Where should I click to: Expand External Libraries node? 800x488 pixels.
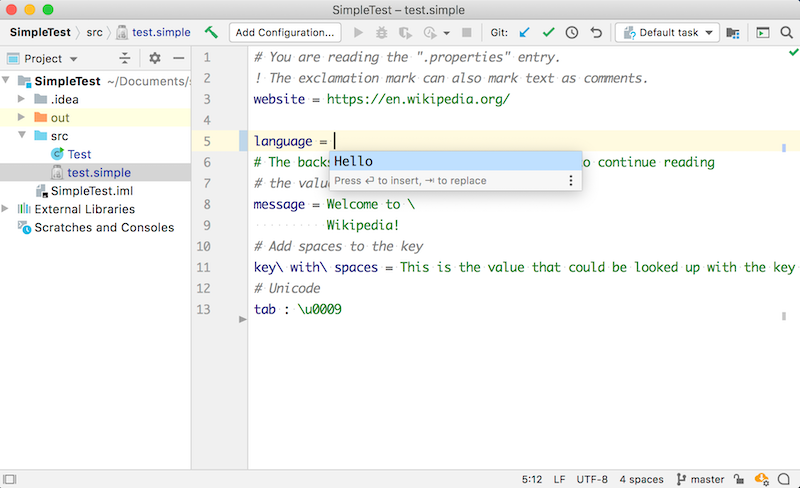point(7,209)
